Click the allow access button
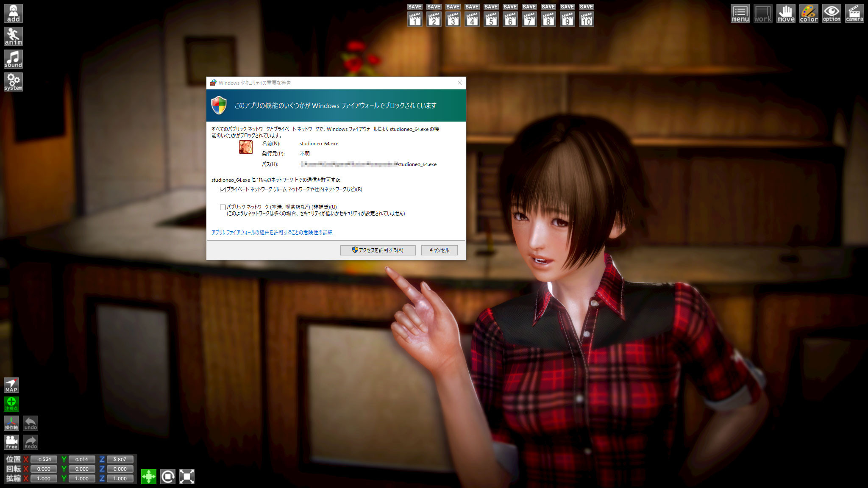Screen dimensions: 868x488 tap(378, 250)
